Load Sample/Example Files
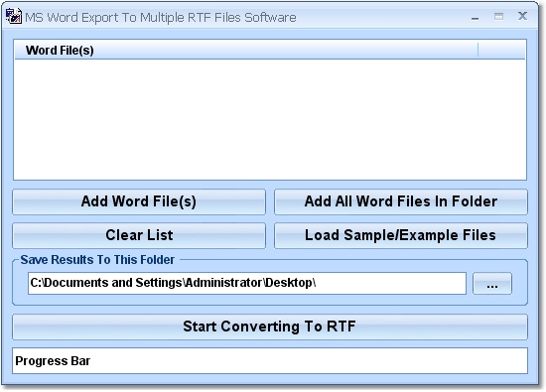This screenshot has height=392, width=546. point(401,235)
